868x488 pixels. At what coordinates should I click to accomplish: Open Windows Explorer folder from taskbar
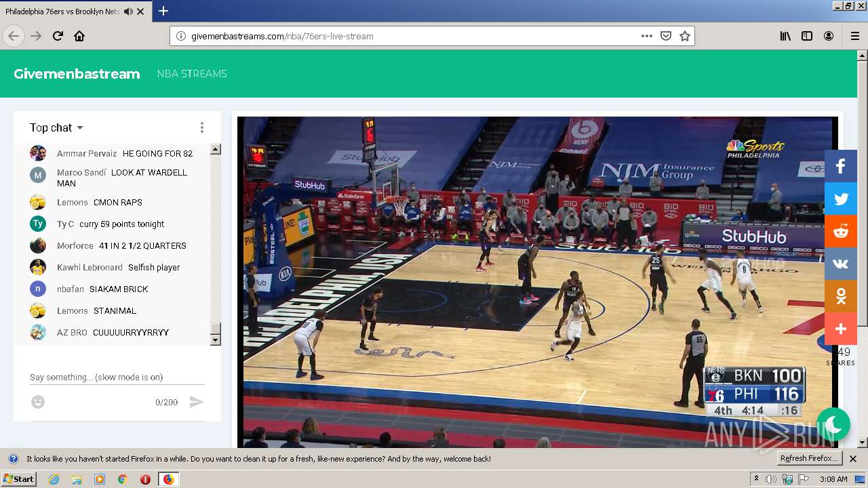pyautogui.click(x=77, y=479)
